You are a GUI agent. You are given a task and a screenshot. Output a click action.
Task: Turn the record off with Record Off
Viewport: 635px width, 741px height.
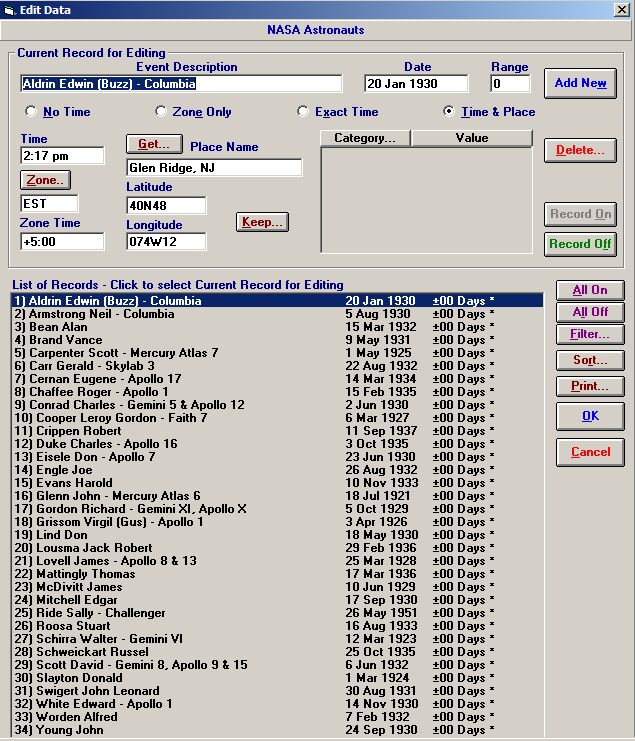coord(580,244)
